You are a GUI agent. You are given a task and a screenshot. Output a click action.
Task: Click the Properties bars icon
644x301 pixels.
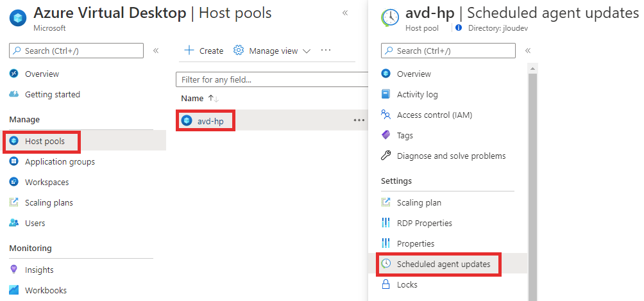386,243
